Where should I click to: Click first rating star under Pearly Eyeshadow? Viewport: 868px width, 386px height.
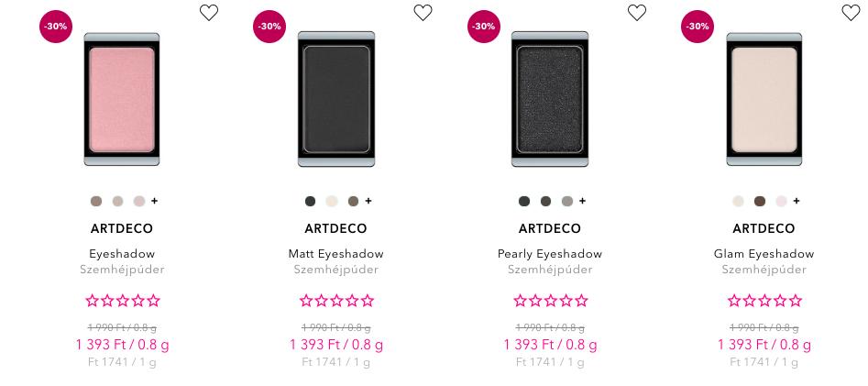pos(520,301)
